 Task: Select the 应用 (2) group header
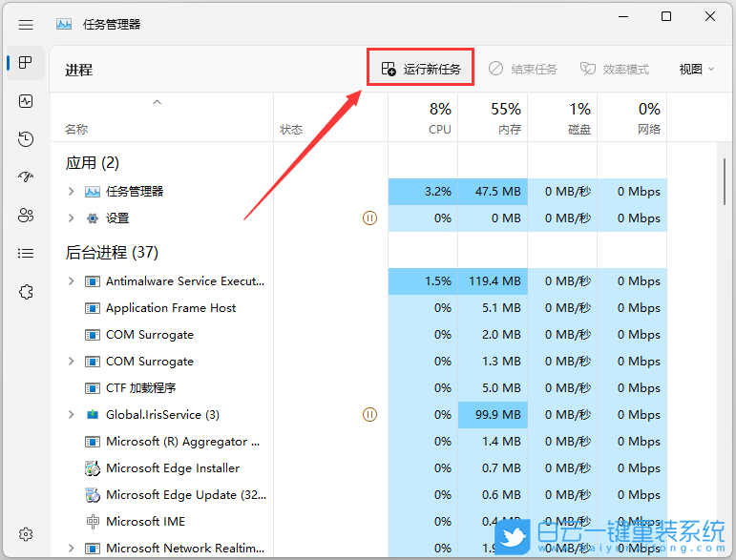coord(92,163)
